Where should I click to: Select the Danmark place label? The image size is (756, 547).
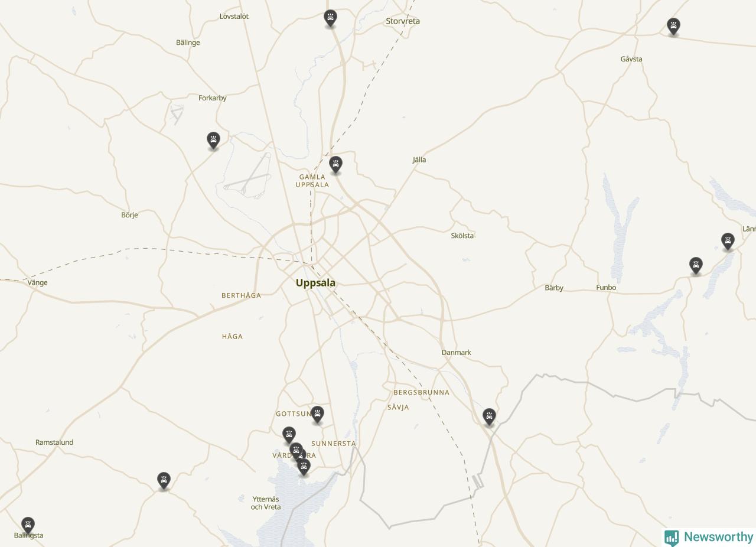pos(457,353)
